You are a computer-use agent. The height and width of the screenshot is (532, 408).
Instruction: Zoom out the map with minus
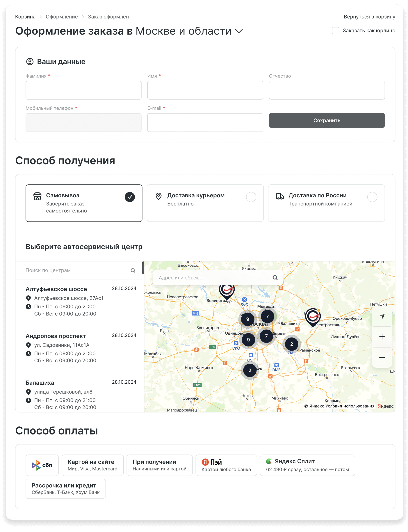(x=382, y=358)
